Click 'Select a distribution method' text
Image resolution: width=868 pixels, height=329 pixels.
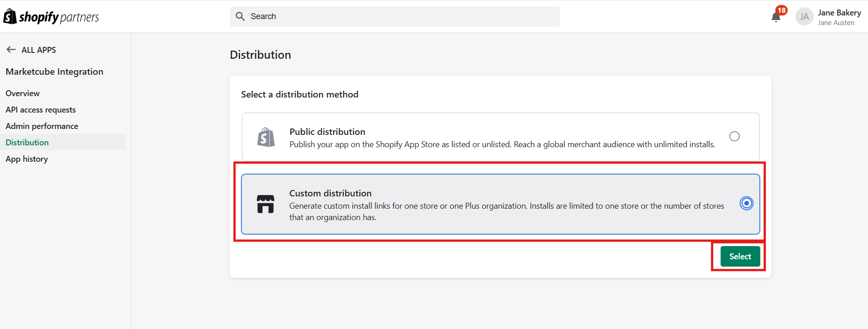pos(300,94)
